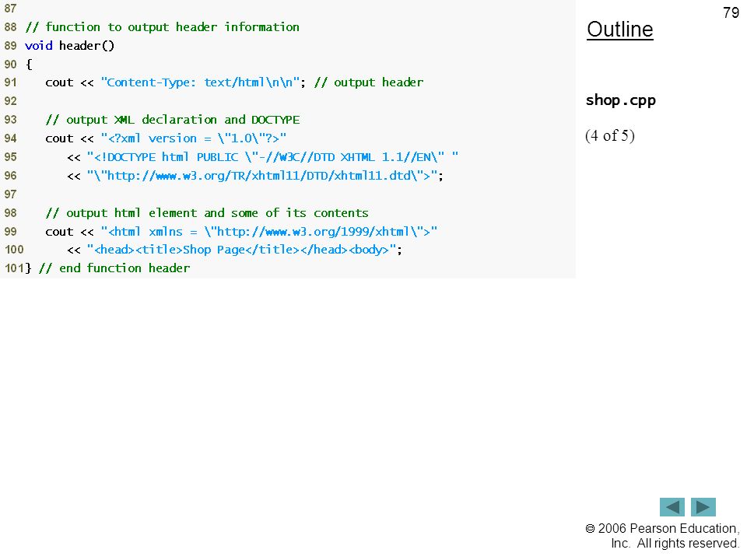Click the Content-Type string on line 91
The image size is (747, 560).
pos(200,82)
